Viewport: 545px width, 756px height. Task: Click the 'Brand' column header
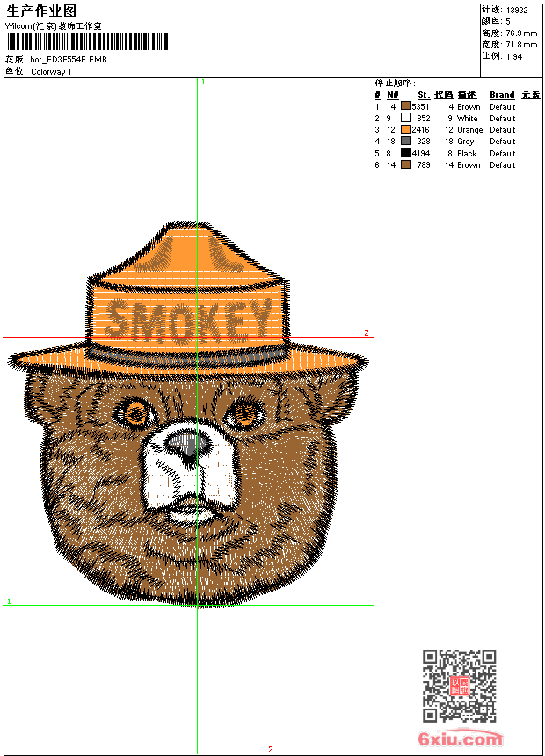[x=502, y=95]
